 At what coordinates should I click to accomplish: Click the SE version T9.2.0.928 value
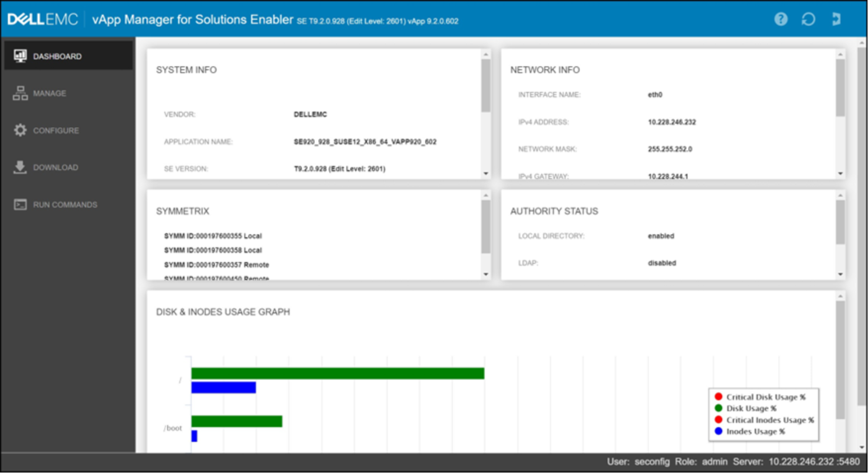[x=339, y=169]
